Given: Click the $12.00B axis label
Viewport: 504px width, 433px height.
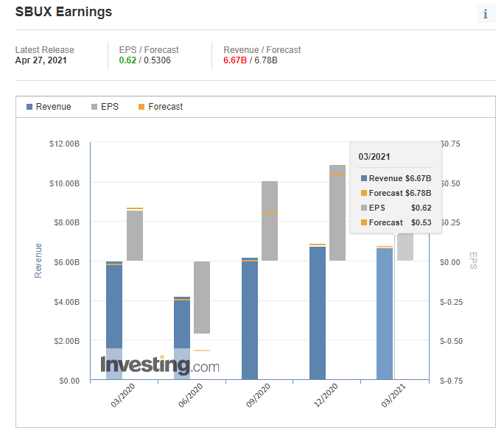Looking at the screenshot, I should (x=64, y=144).
